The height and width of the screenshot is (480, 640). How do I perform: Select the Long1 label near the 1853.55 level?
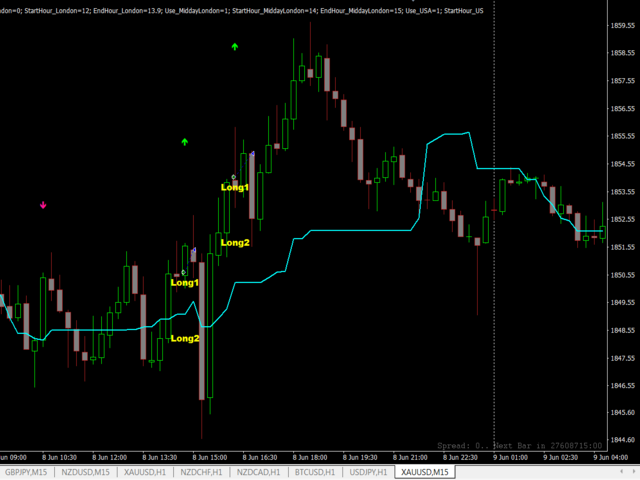click(235, 187)
